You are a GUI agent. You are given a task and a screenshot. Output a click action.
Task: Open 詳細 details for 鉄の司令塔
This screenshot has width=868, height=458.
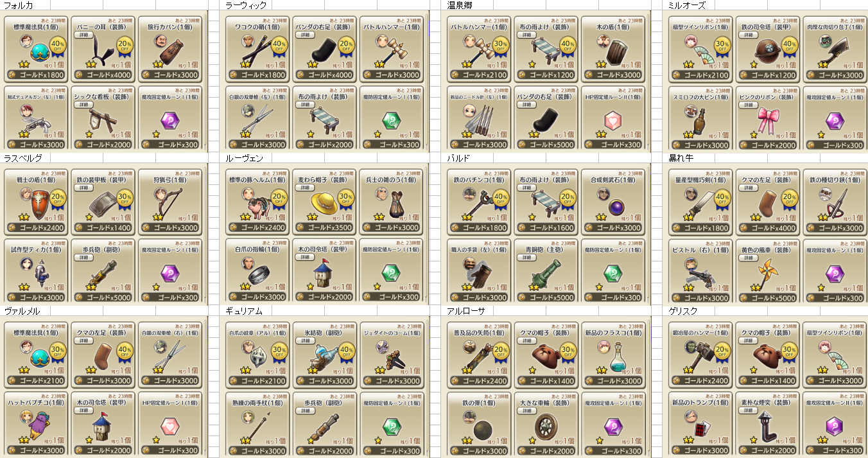click(749, 35)
